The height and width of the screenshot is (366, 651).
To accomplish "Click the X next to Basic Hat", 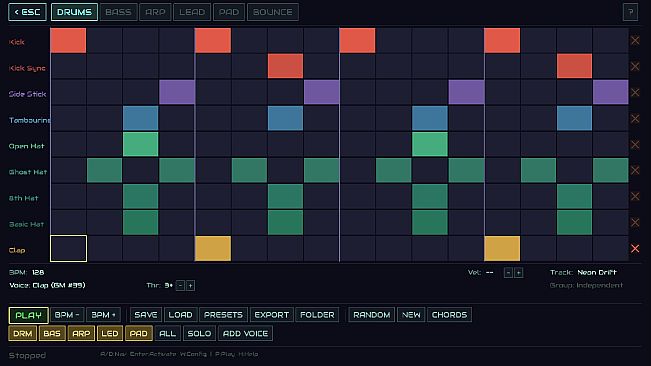I will 635,222.
